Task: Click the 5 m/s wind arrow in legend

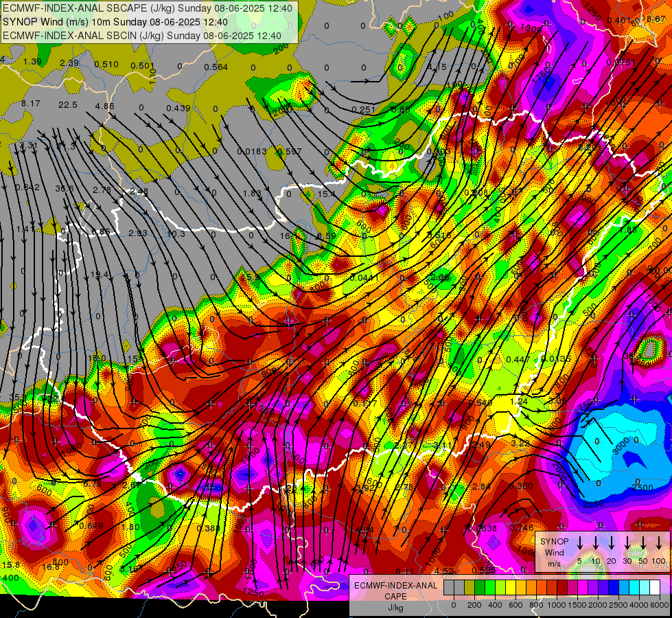Action: click(x=579, y=543)
